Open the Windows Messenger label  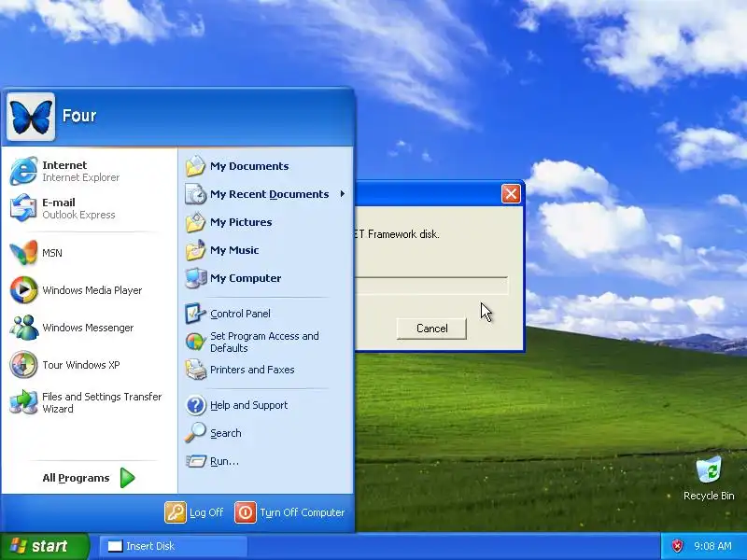[x=88, y=328]
